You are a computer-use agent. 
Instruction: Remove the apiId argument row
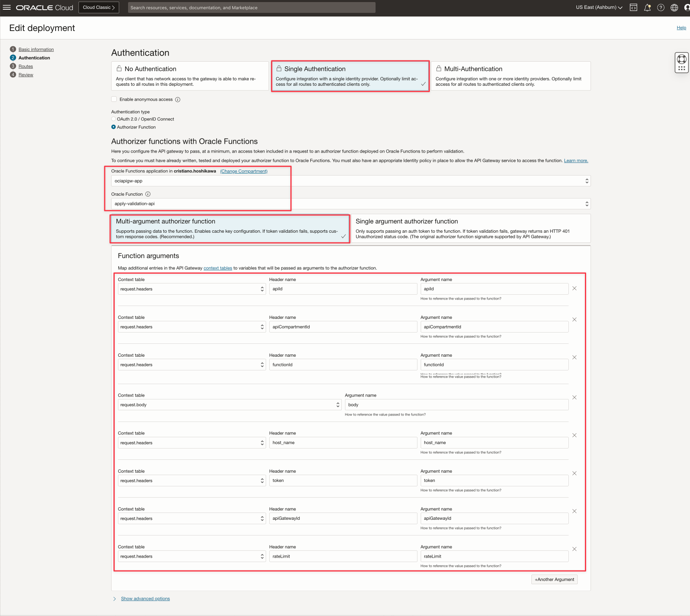[x=574, y=289]
